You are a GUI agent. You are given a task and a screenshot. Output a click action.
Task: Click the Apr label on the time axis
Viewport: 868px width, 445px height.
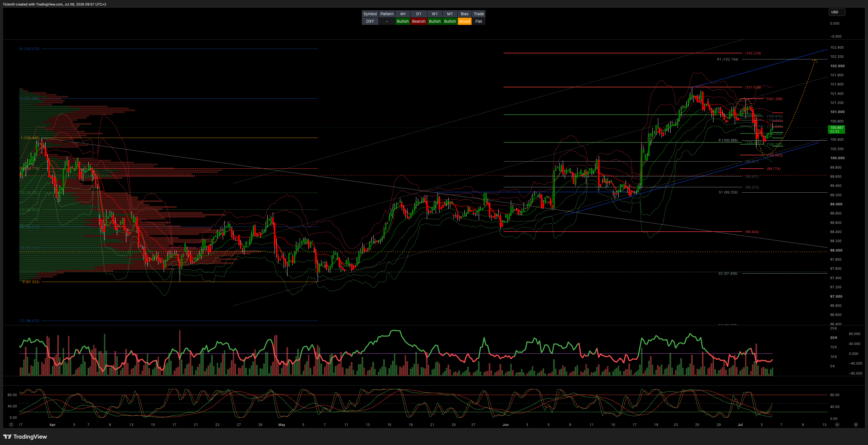(53, 425)
